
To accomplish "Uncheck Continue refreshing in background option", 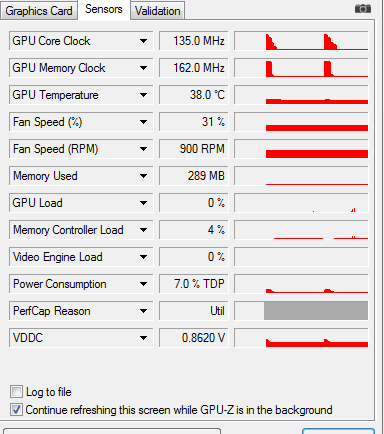I will [16, 410].
